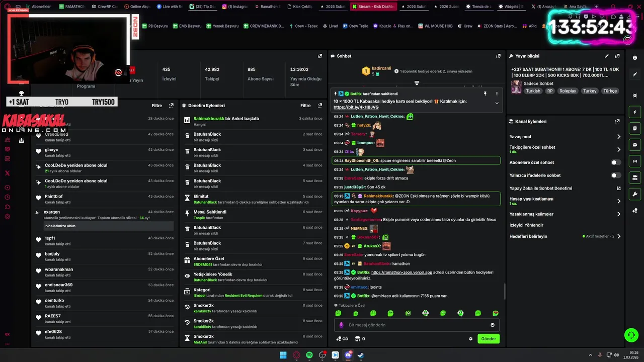Click the green headset support button

point(631,335)
